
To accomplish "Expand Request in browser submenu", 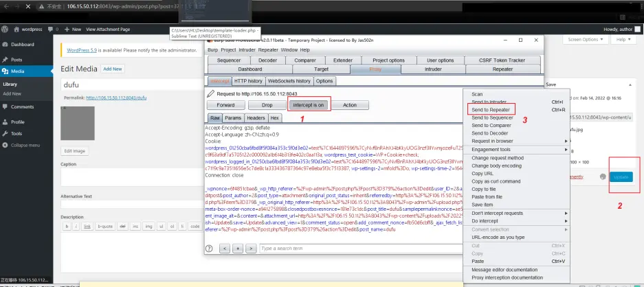I will pos(517,141).
